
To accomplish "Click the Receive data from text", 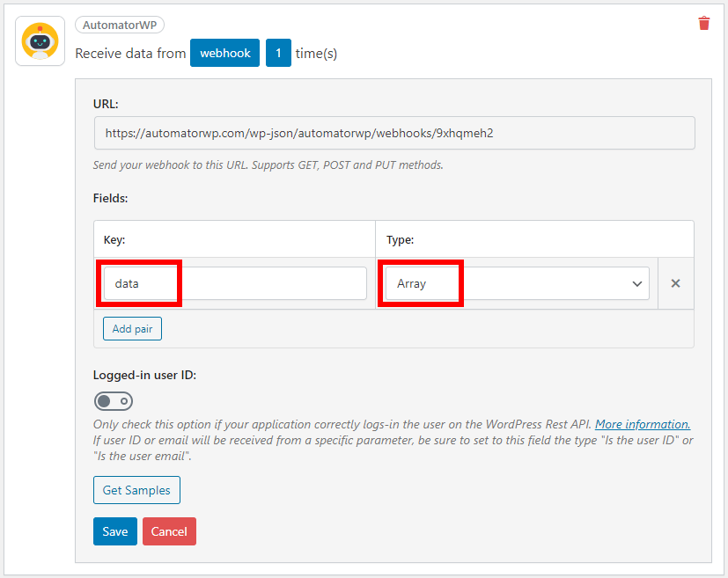I will click(130, 53).
